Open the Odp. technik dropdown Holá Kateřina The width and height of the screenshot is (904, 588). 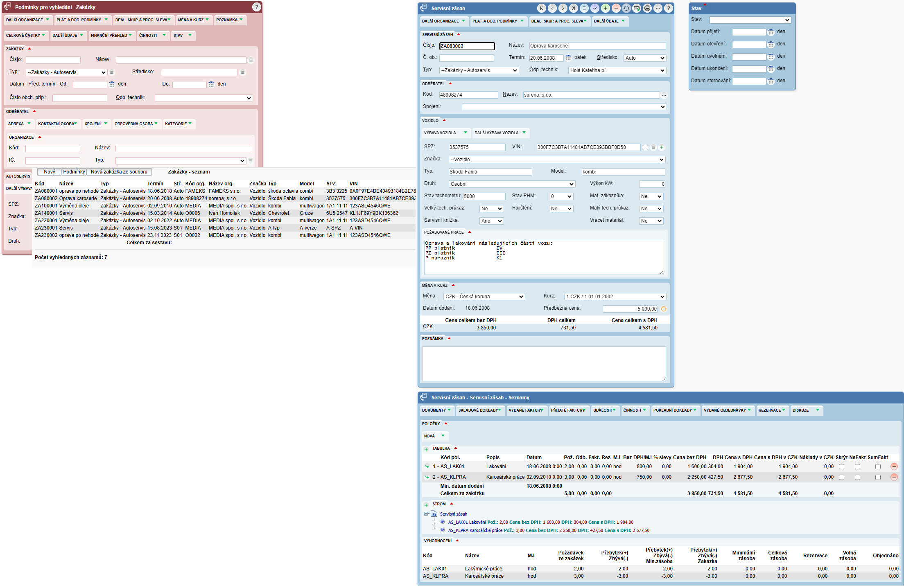pyautogui.click(x=617, y=70)
